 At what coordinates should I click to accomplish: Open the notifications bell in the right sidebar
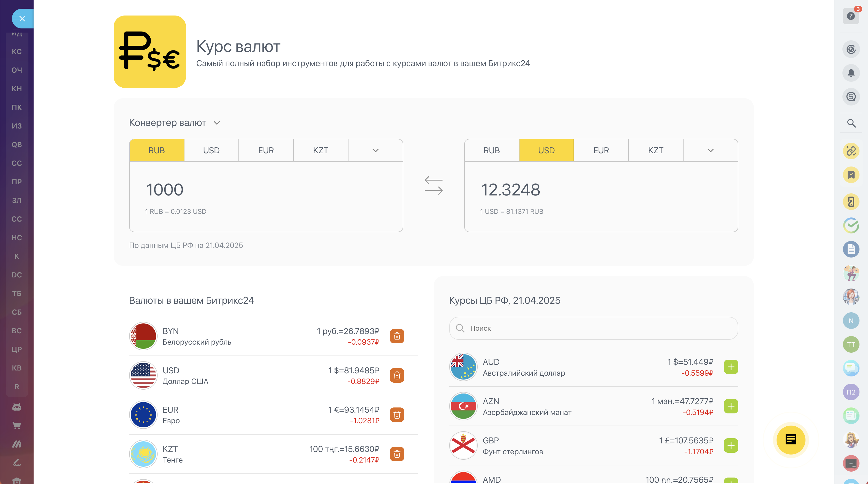(851, 73)
